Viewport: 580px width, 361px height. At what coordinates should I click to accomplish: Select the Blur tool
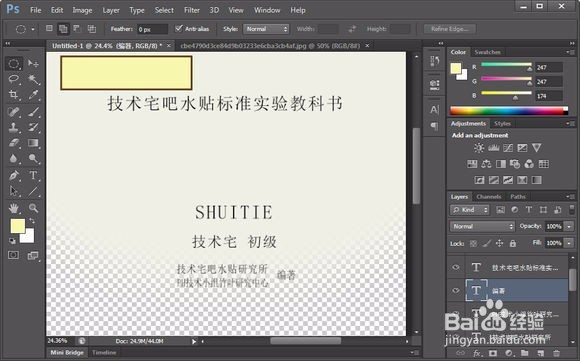(x=14, y=158)
